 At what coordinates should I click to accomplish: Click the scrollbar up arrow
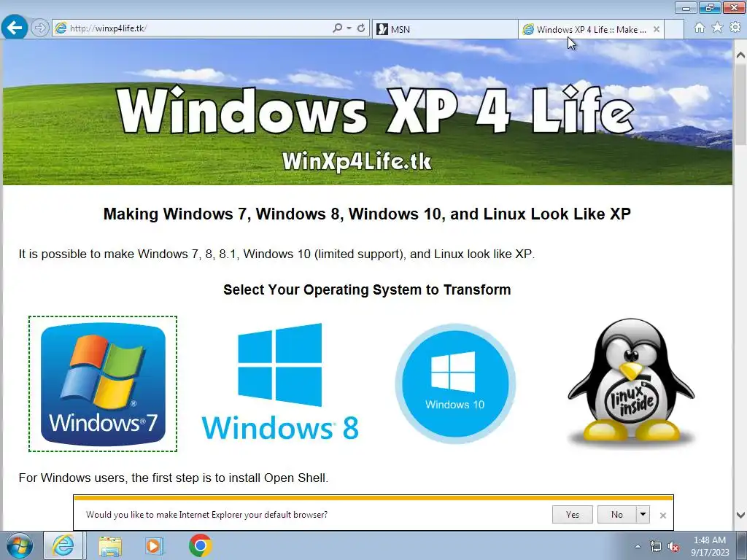pos(741,55)
